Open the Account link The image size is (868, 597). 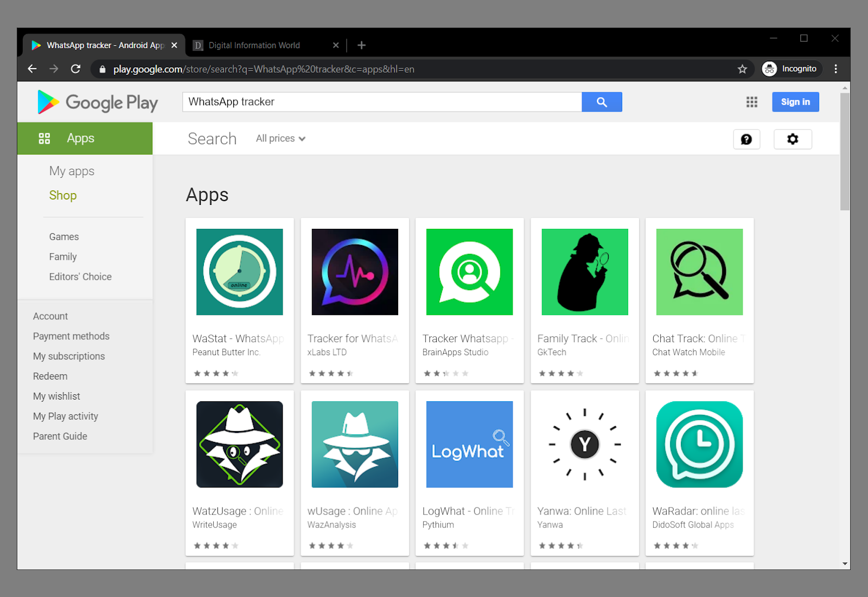50,316
